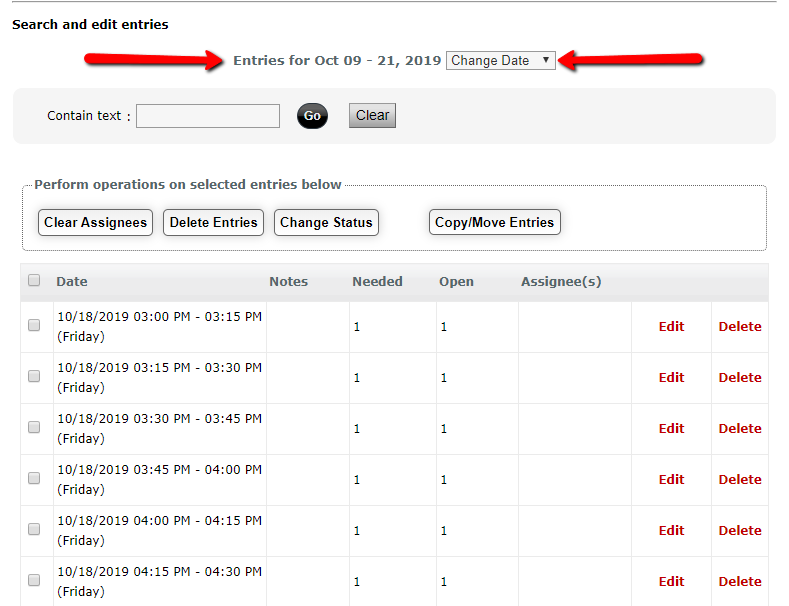Screen dimensions: 789x606
Task: Click the Date column header
Action: [x=72, y=281]
